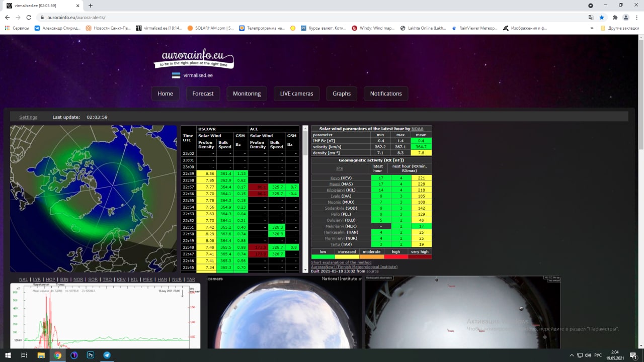Select the TAR magnetometer station

[191, 280]
